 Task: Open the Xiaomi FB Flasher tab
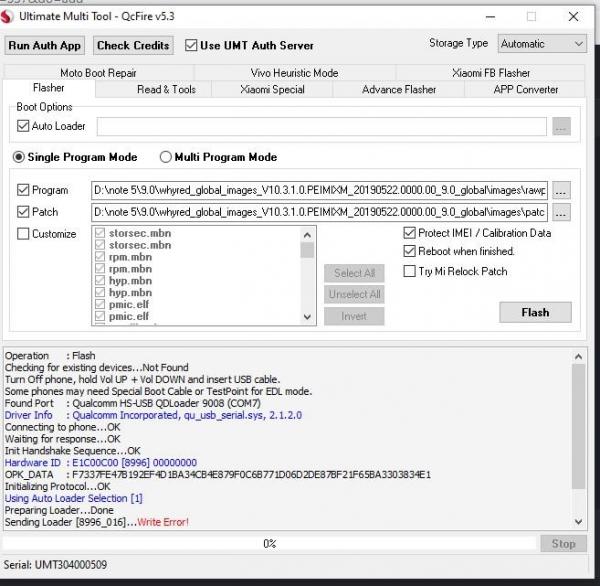(491, 73)
